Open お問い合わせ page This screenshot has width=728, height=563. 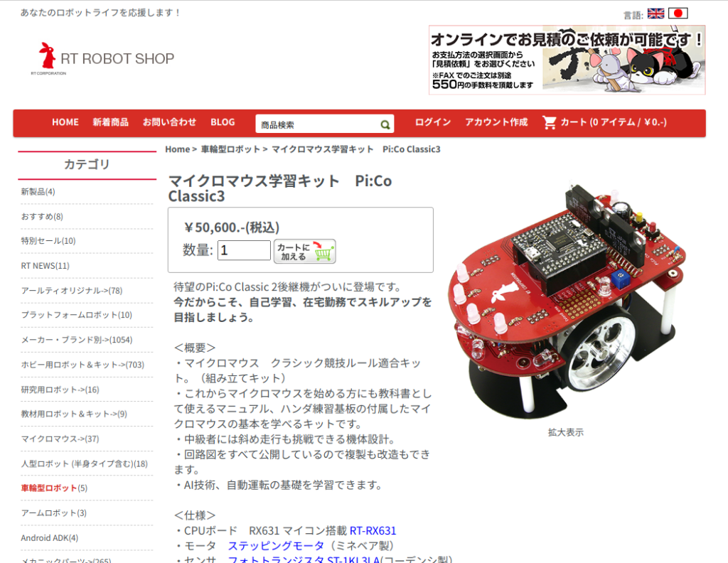tap(169, 122)
